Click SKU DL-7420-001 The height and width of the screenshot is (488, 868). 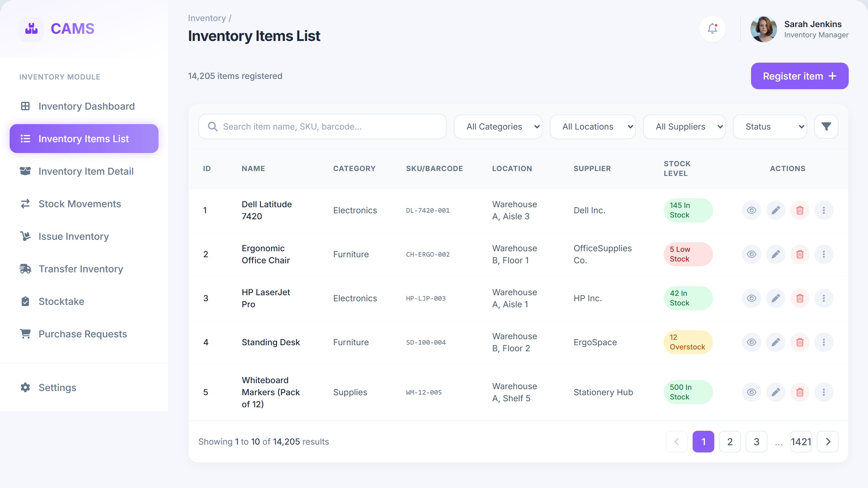pyautogui.click(x=428, y=211)
